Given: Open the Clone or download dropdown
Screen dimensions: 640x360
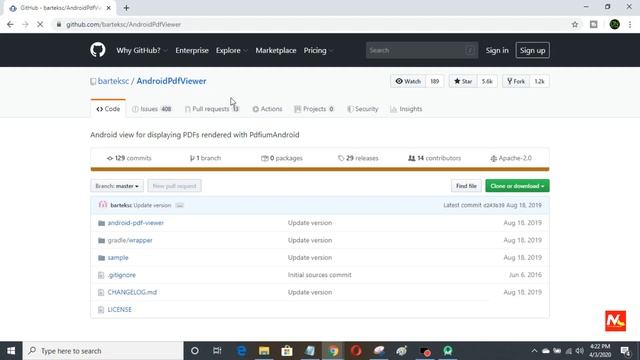Looking at the screenshot, I should tap(517, 186).
